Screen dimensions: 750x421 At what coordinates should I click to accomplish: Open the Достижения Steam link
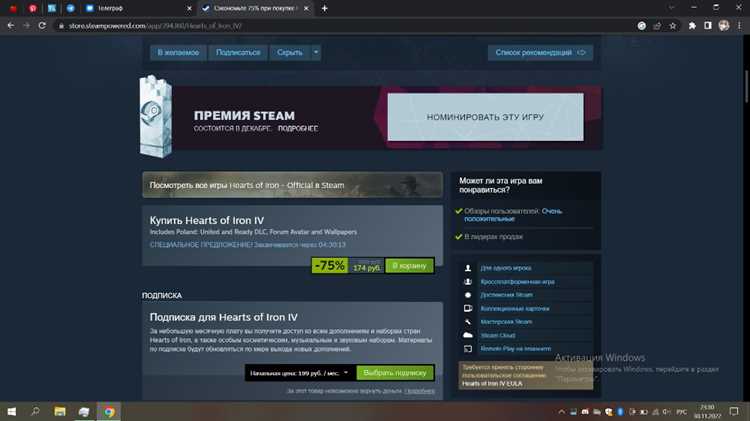coord(507,295)
